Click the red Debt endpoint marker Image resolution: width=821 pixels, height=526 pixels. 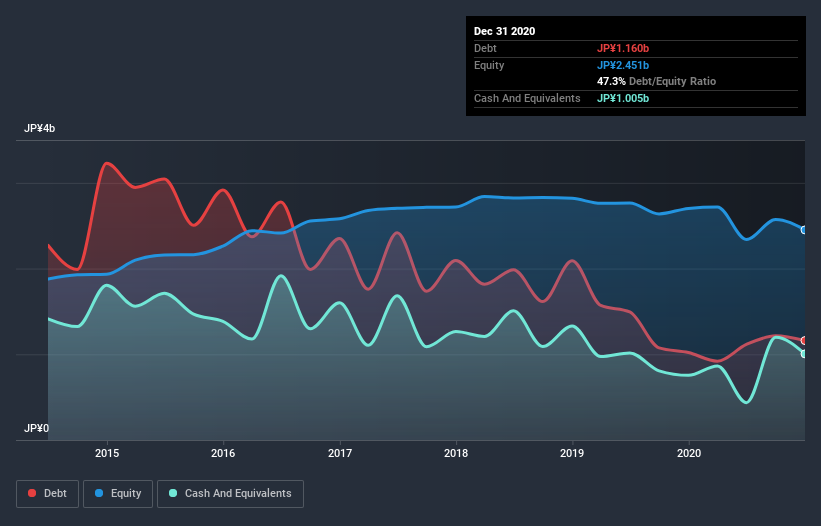coord(804,340)
